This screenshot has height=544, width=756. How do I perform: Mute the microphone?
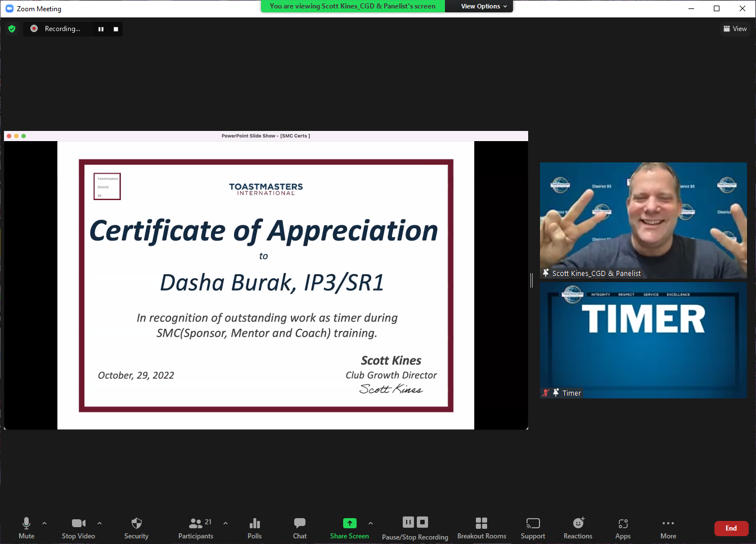[x=26, y=528]
